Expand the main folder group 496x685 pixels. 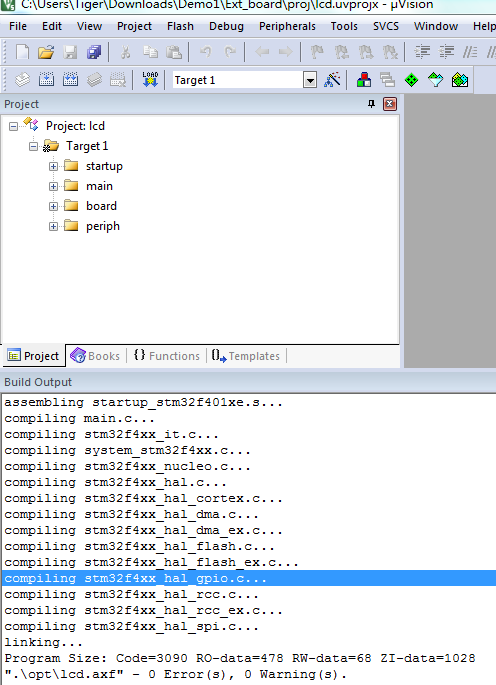53,187
